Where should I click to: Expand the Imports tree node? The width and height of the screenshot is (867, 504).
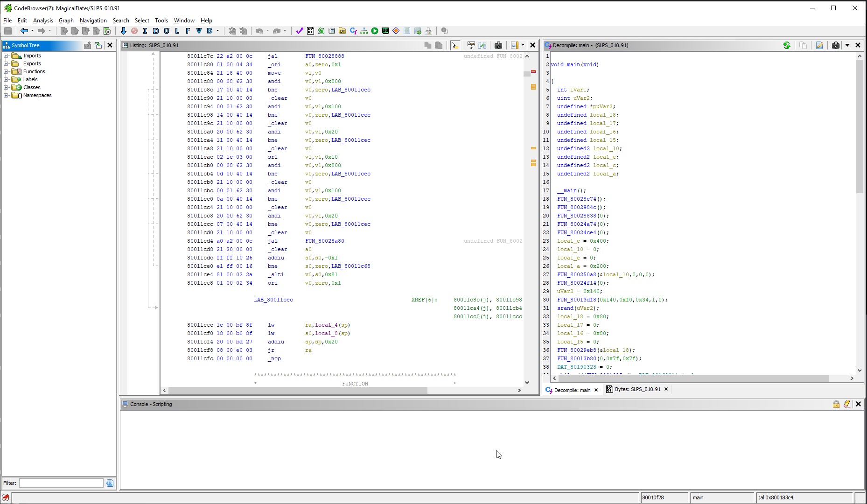pos(6,56)
